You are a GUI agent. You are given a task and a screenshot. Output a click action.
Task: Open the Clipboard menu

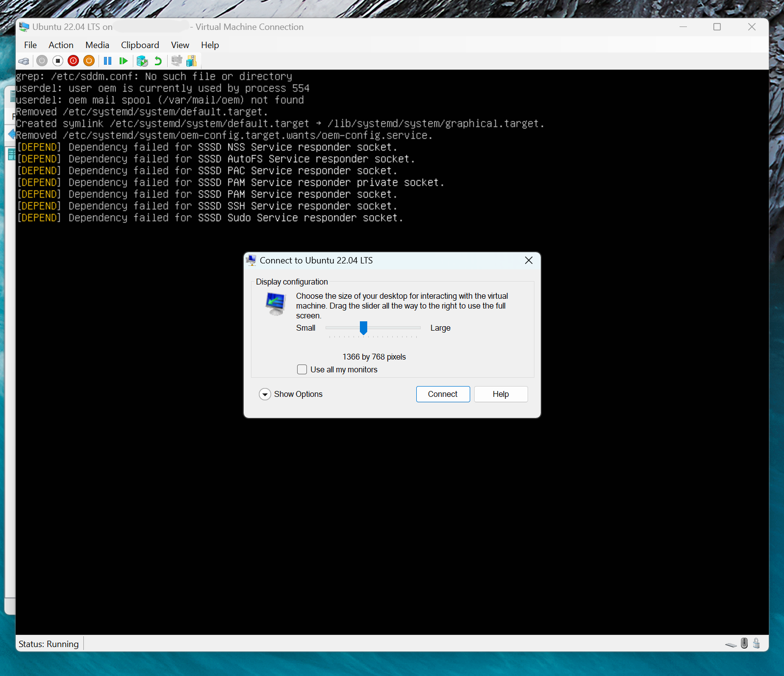140,45
